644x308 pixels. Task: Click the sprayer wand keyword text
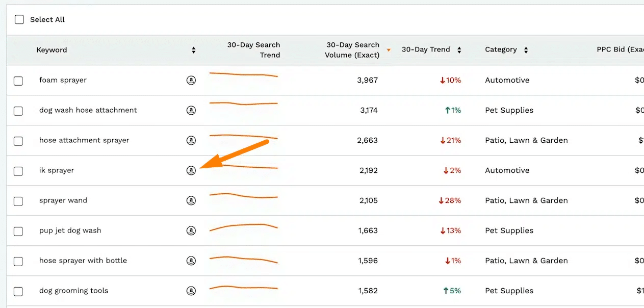pos(63,200)
